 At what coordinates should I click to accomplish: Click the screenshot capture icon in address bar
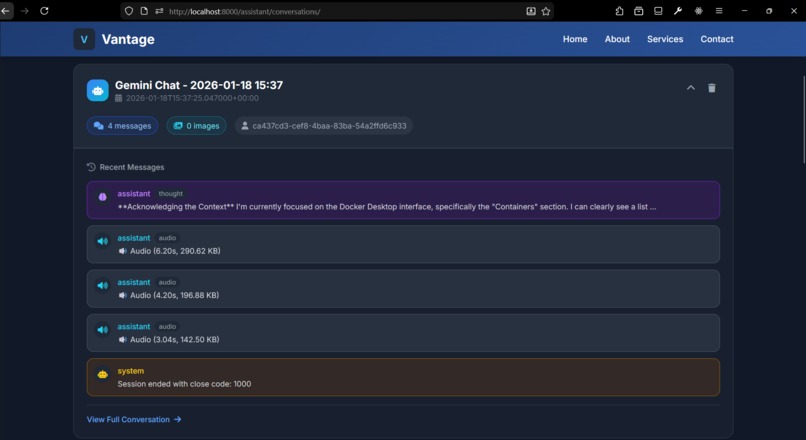pos(531,11)
